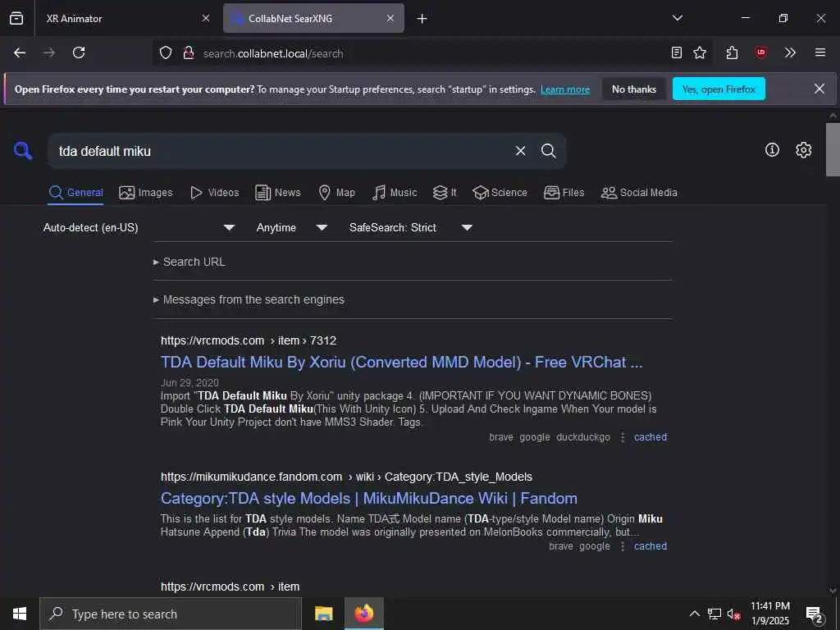The height and width of the screenshot is (630, 840).
Task: Open cached link for vrcmods result
Action: (651, 437)
